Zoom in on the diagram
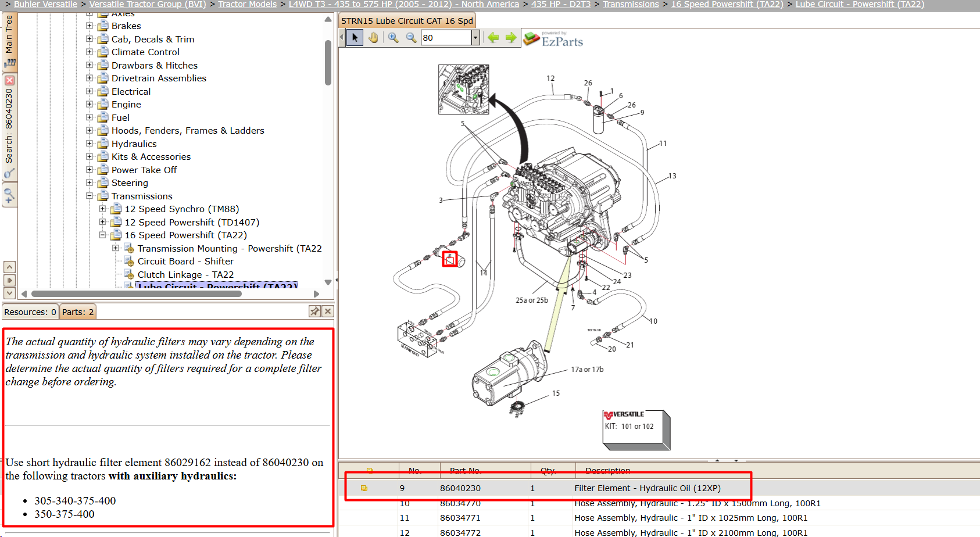Image resolution: width=980 pixels, height=537 pixels. [x=394, y=38]
